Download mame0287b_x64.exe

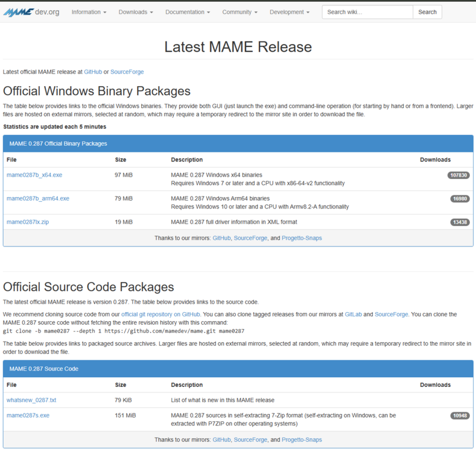click(34, 175)
